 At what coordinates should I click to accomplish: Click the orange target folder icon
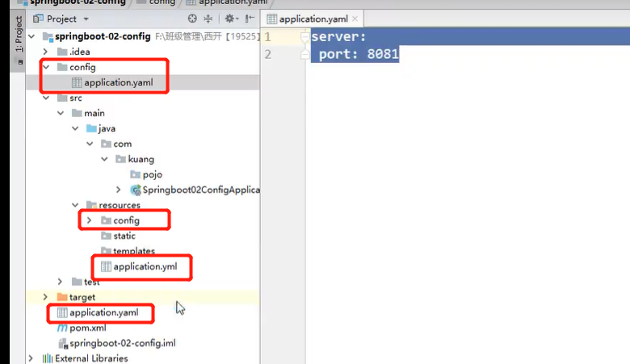(x=62, y=297)
